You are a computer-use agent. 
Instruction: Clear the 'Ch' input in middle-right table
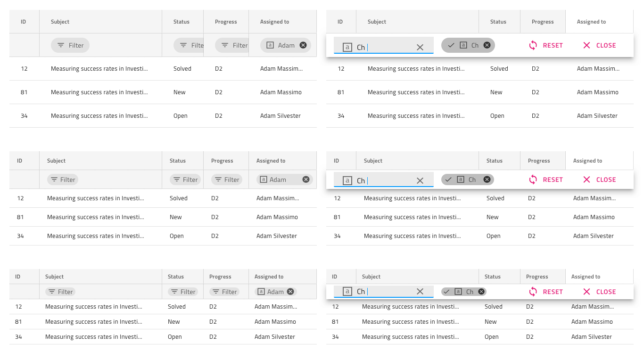point(420,180)
